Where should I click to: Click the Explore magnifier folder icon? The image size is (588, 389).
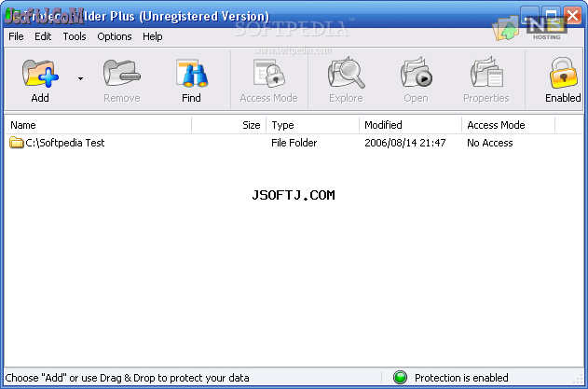coord(346,73)
